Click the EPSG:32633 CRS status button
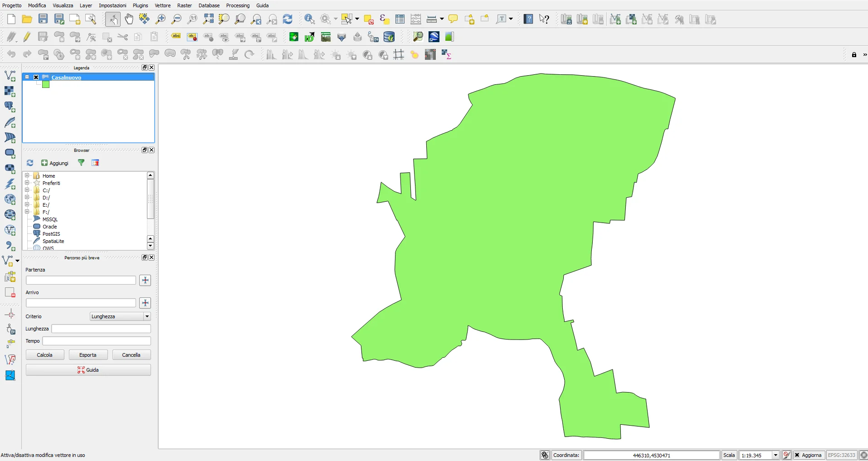The width and height of the screenshot is (868, 461). pyautogui.click(x=842, y=455)
